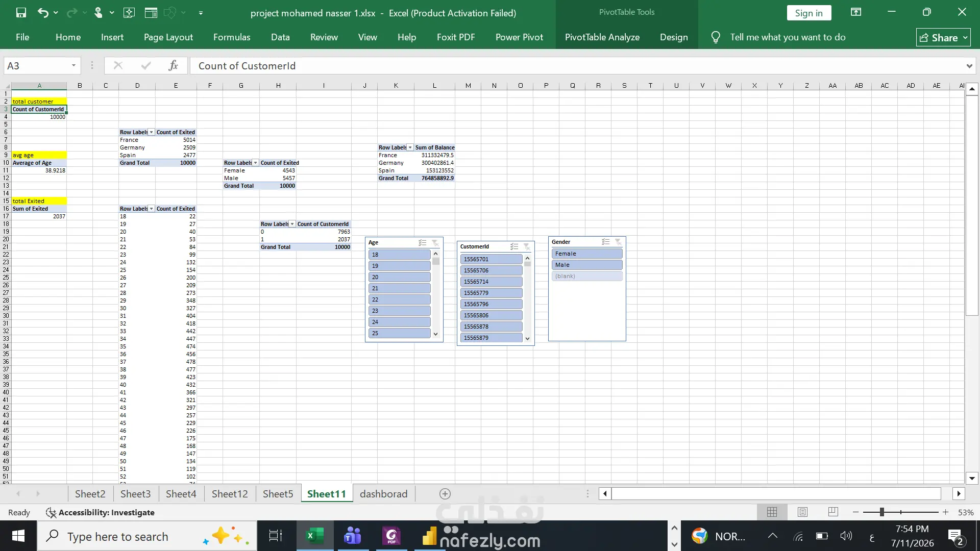Image resolution: width=980 pixels, height=551 pixels.
Task: Select 15565879 in CustomerId slicer
Action: pos(491,338)
